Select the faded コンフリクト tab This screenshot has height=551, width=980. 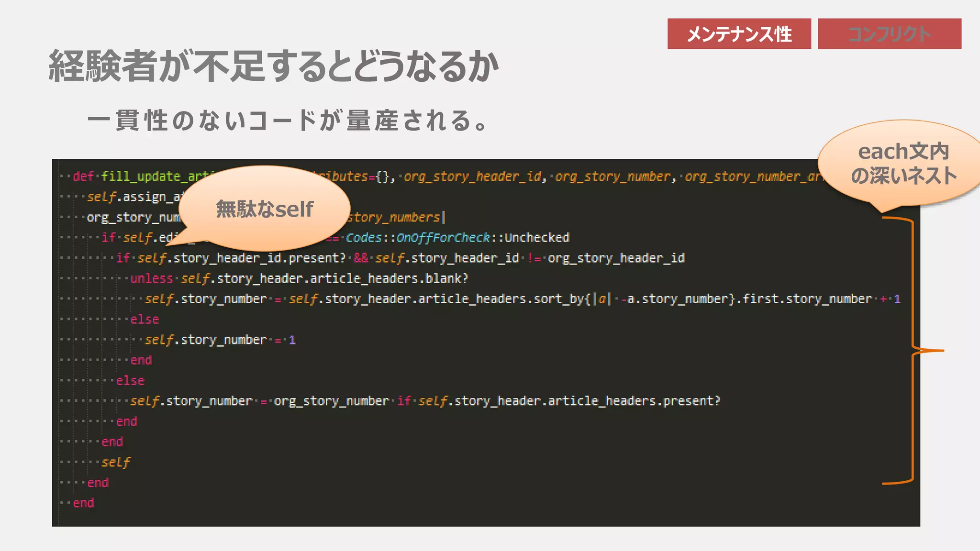889,34
